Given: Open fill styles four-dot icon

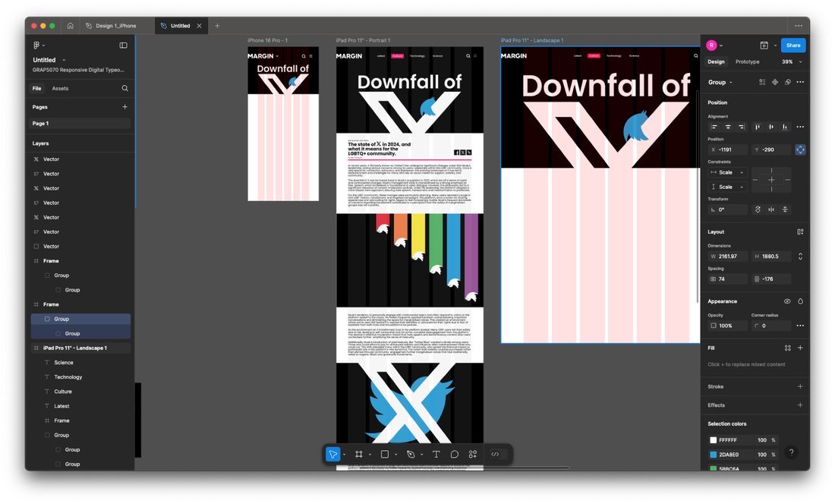Looking at the screenshot, I should [787, 348].
